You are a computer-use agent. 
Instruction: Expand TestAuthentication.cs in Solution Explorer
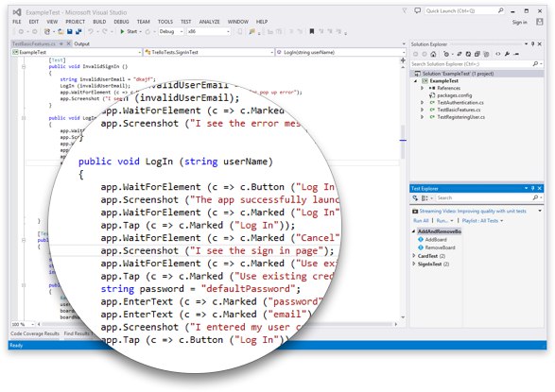423,102
